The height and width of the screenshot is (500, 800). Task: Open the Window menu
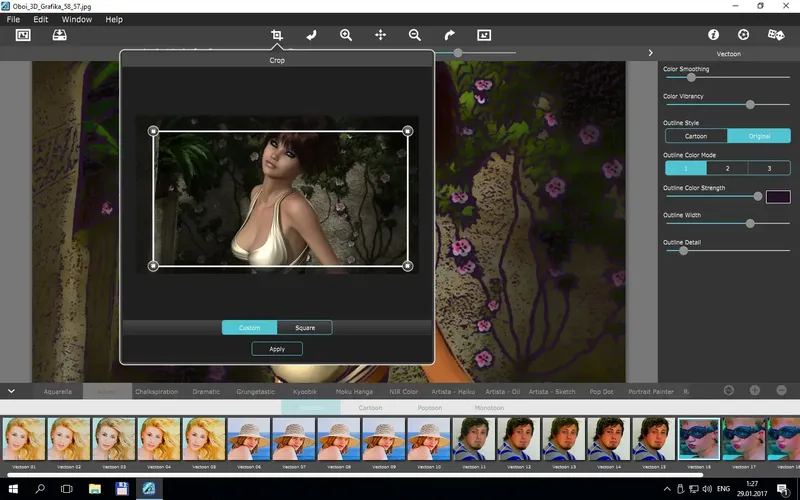pyautogui.click(x=76, y=19)
